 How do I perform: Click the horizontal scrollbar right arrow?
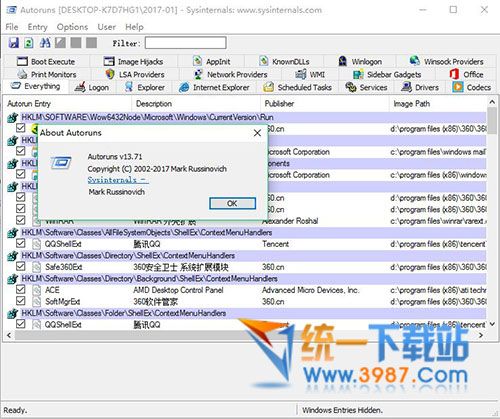[x=481, y=335]
